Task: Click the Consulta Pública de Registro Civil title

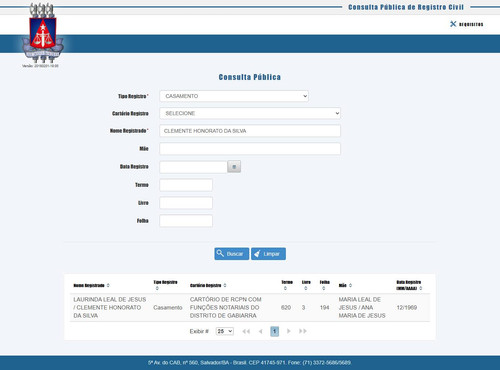Action: [x=406, y=7]
